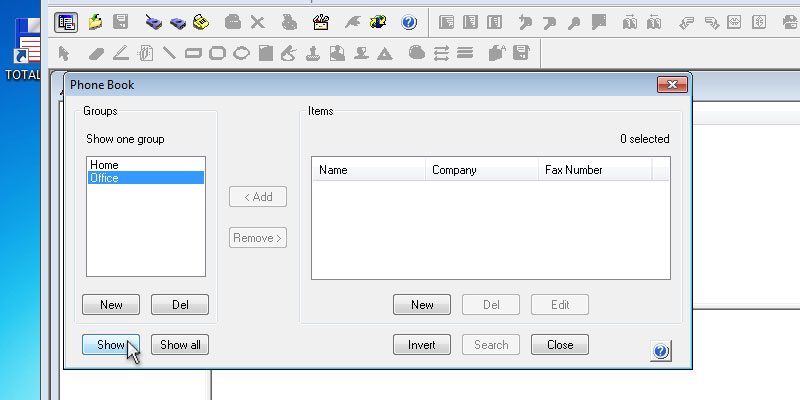Image resolution: width=800 pixels, height=400 pixels.
Task: Select the Home group in the list
Action: [x=104, y=165]
